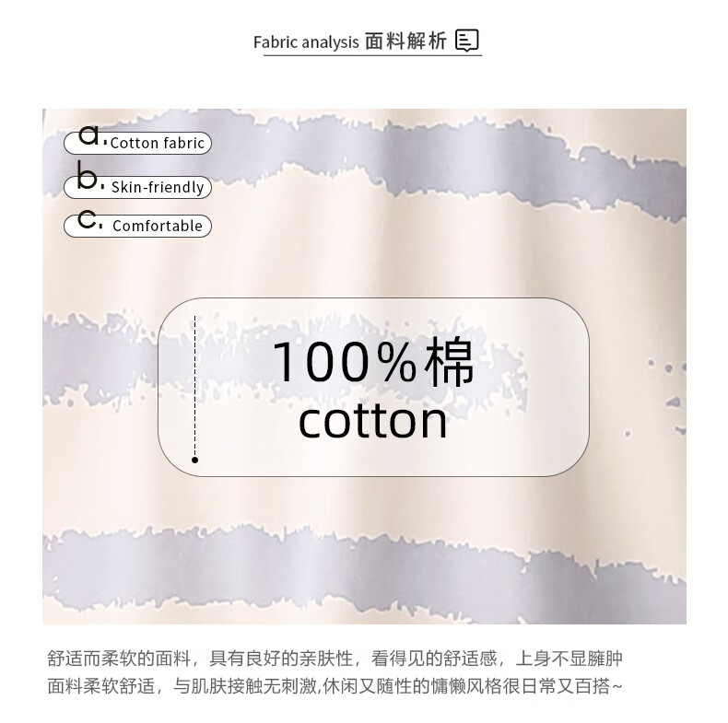Screen dimensions: 728x723
Task: Click the black dot below dashed line
Action: point(195,460)
